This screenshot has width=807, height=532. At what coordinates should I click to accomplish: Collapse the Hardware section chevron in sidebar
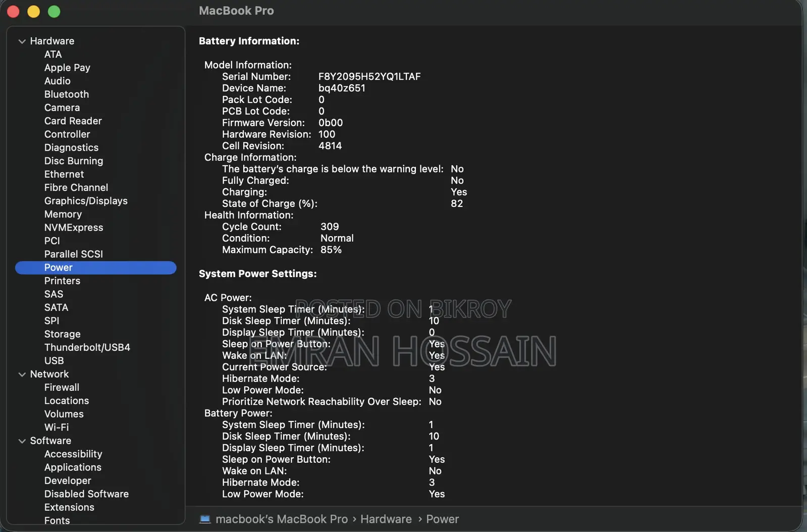(x=22, y=41)
